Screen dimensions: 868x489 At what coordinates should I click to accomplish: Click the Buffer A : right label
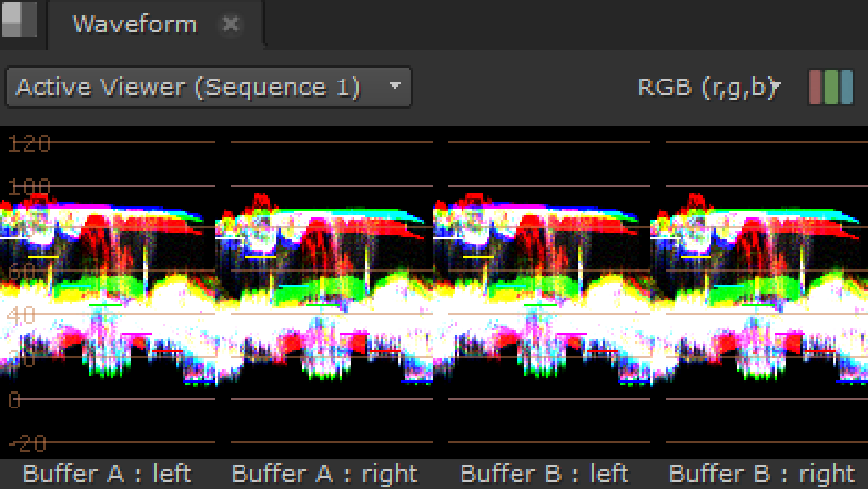325,474
